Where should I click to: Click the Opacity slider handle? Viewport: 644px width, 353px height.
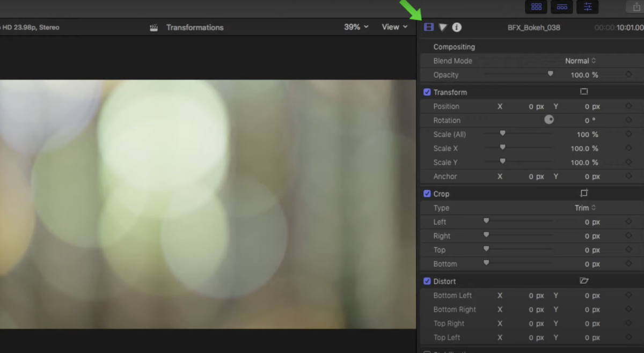pyautogui.click(x=550, y=73)
